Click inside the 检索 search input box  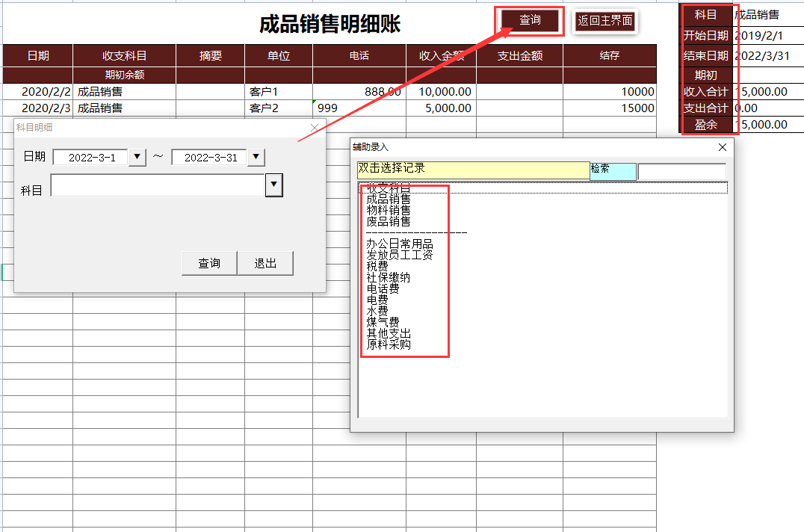coord(681,171)
